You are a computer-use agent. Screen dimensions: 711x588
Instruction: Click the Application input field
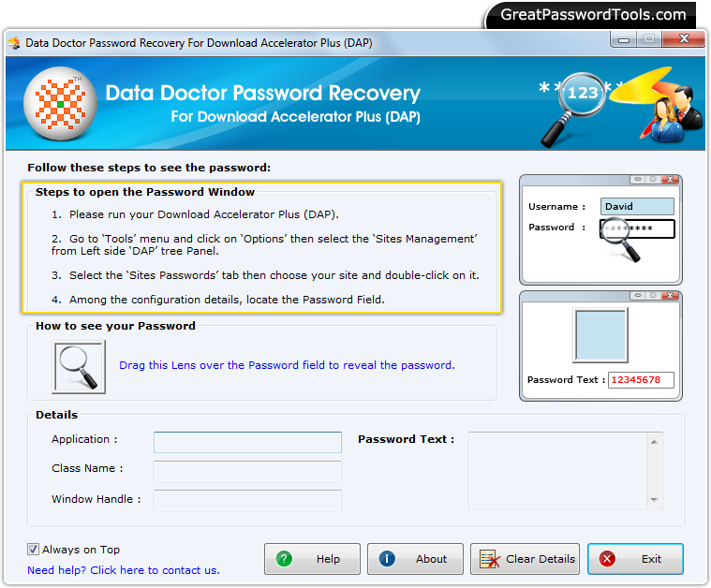pyautogui.click(x=247, y=442)
